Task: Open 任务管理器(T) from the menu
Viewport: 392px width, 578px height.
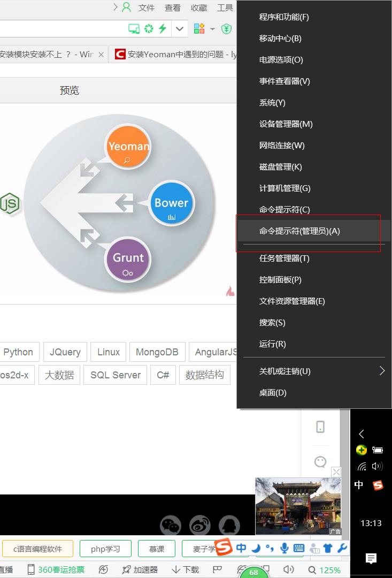Action: point(314,258)
